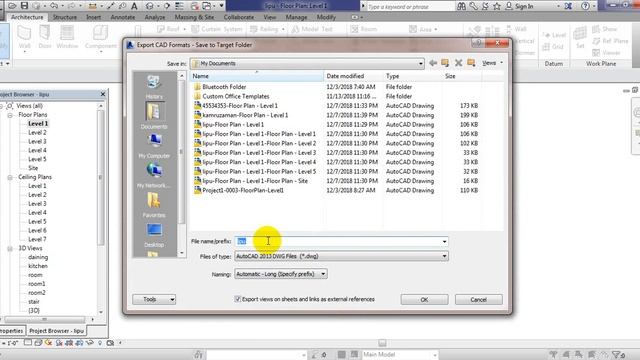Open stair 3D view in browser

pos(34,302)
